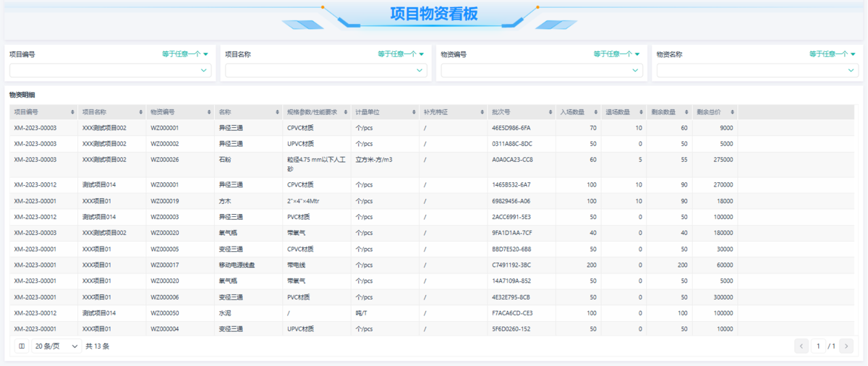Select batch number 46E5D986-6FA cell
Image resolution: width=868 pixels, height=366 pixels.
pos(511,128)
